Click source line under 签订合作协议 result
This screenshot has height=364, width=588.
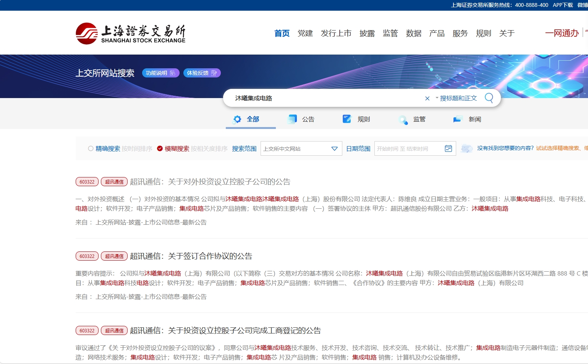click(x=141, y=296)
